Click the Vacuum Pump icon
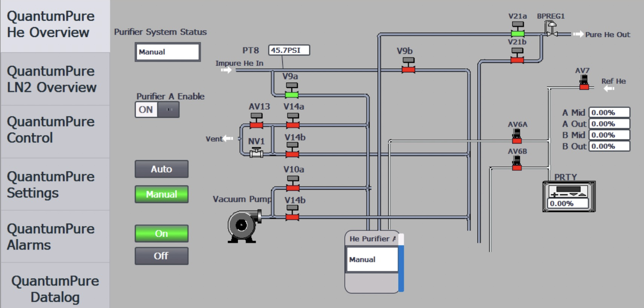Screen dimensions: 644x308 coord(244,226)
